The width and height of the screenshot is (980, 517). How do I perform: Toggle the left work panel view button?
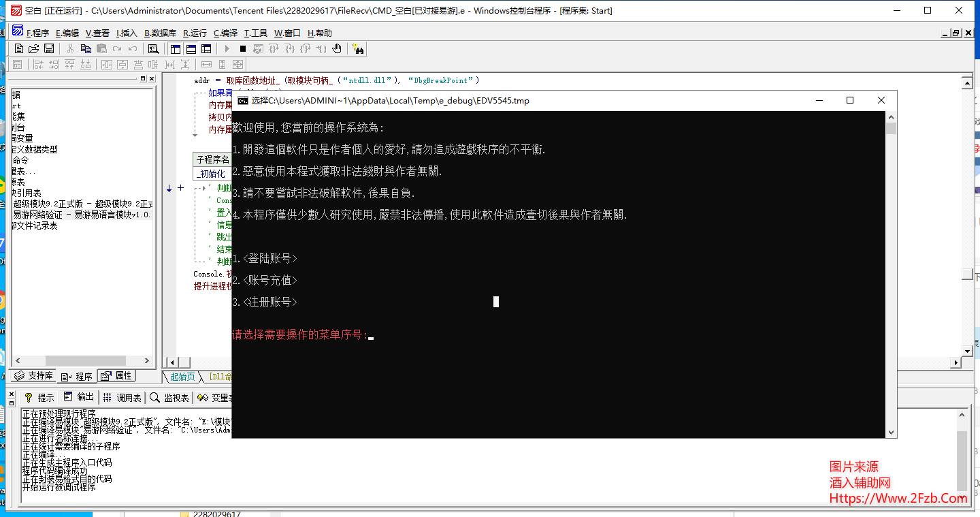click(176, 48)
